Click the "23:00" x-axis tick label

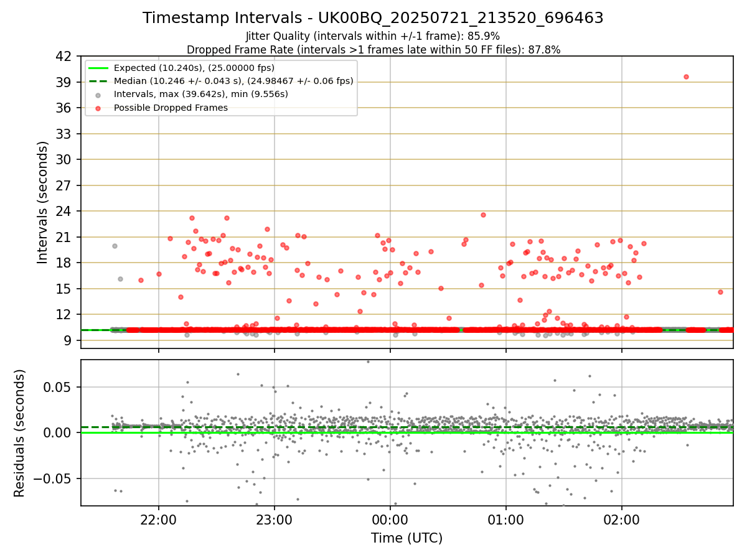275,521
